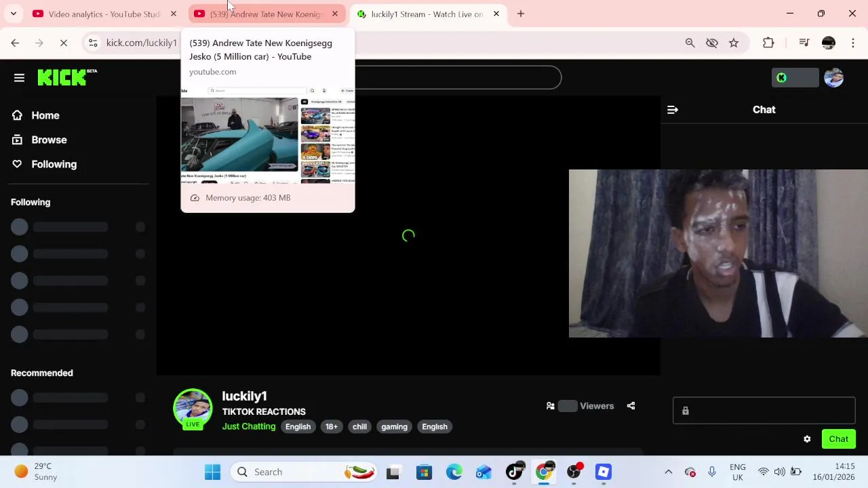This screenshot has height=488, width=868.
Task: Close the luckily1 Stream tab
Action: point(496,14)
